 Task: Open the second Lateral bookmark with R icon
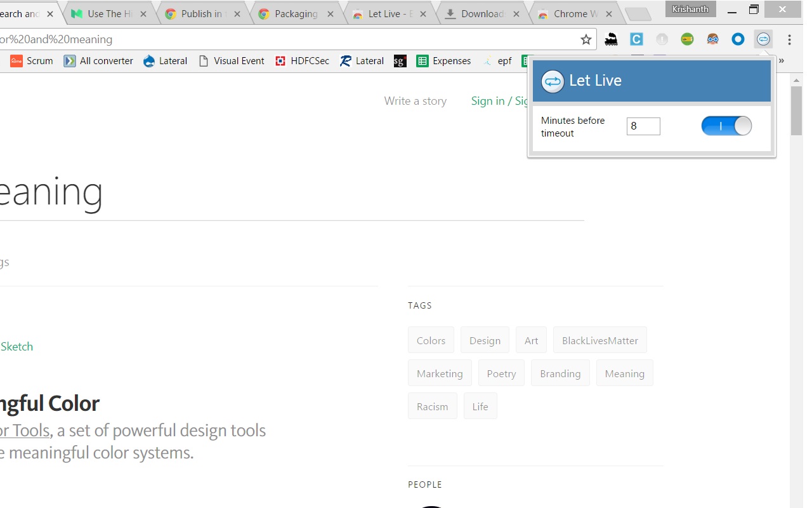[362, 61]
